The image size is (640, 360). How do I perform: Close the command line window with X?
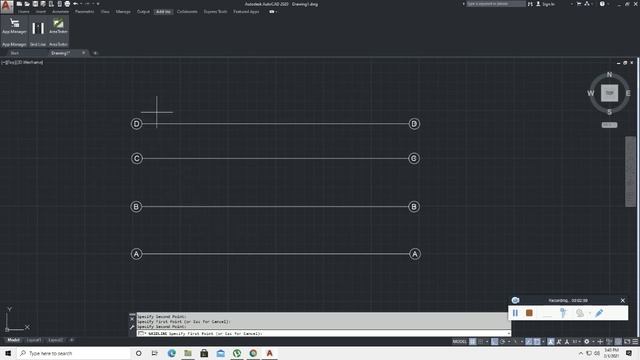pyautogui.click(x=132, y=319)
